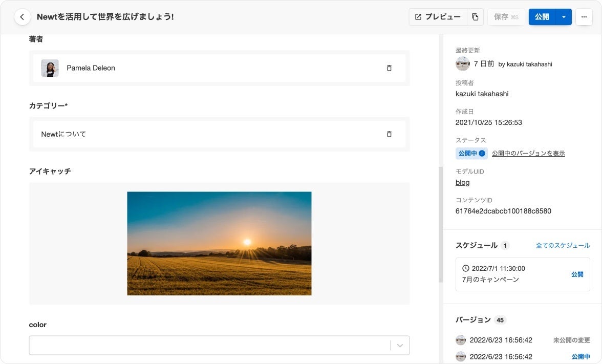Click the page title Newtを活用して世界を広げましょう!
The height and width of the screenshot is (364, 602).
pos(105,17)
